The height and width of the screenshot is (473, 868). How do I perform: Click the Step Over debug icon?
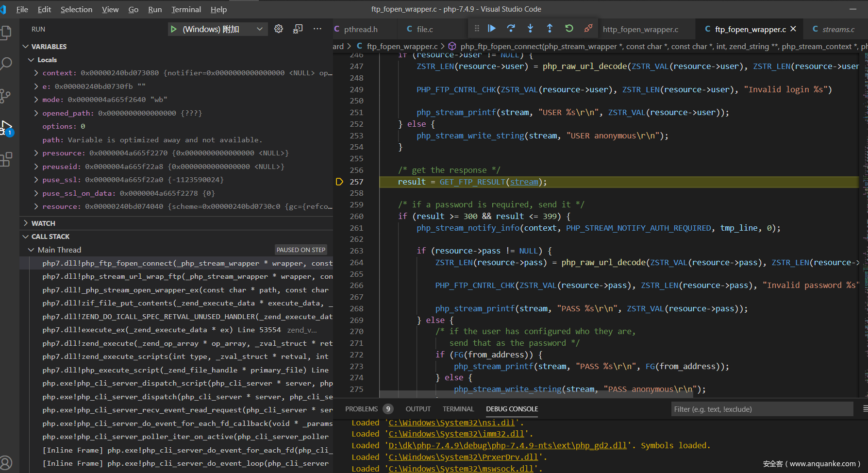click(511, 29)
